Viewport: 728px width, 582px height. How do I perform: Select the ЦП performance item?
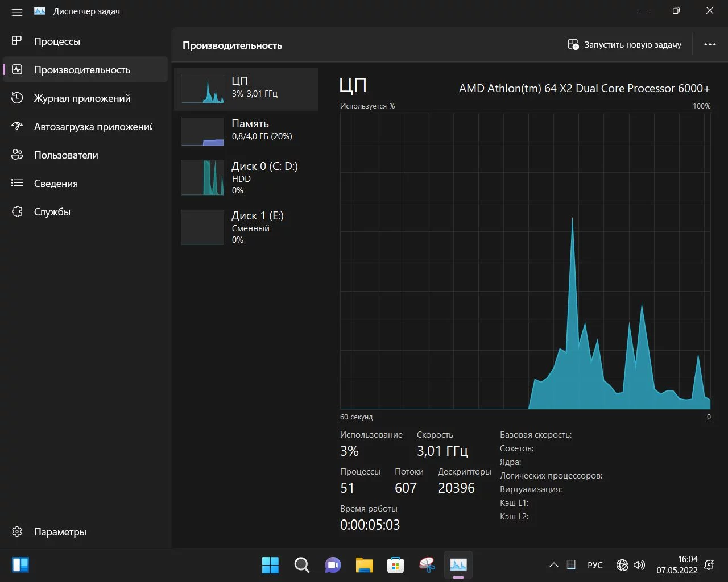click(246, 89)
